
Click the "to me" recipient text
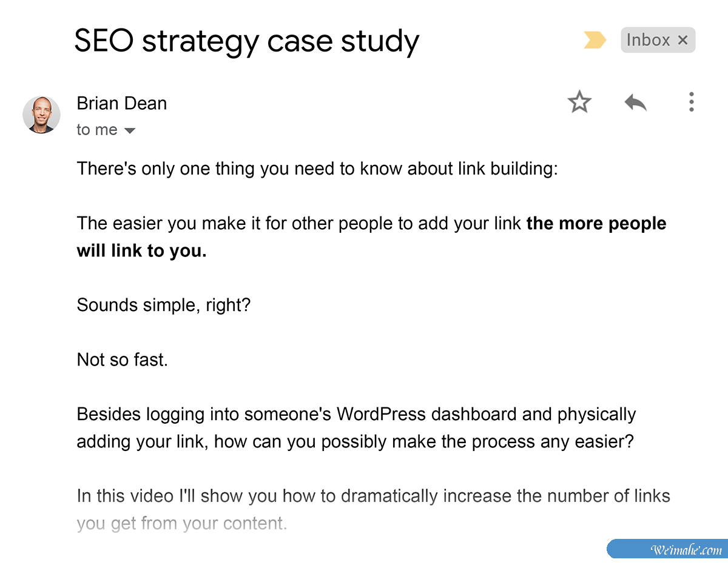pyautogui.click(x=97, y=130)
